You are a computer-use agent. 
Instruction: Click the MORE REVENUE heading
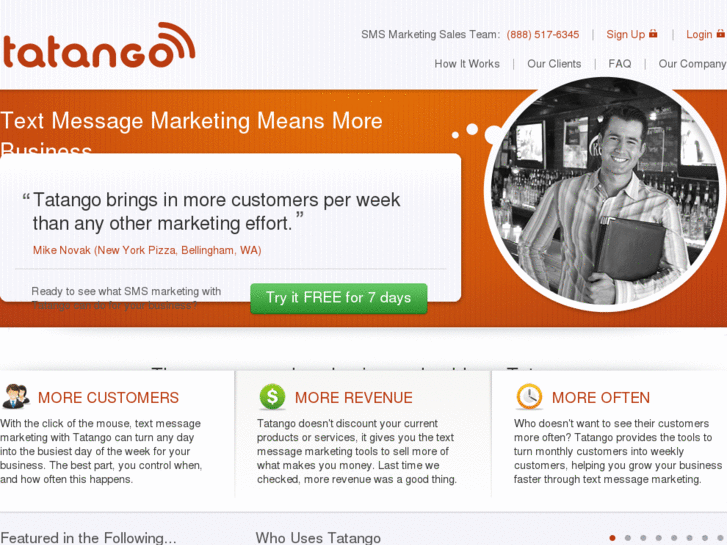(354, 398)
